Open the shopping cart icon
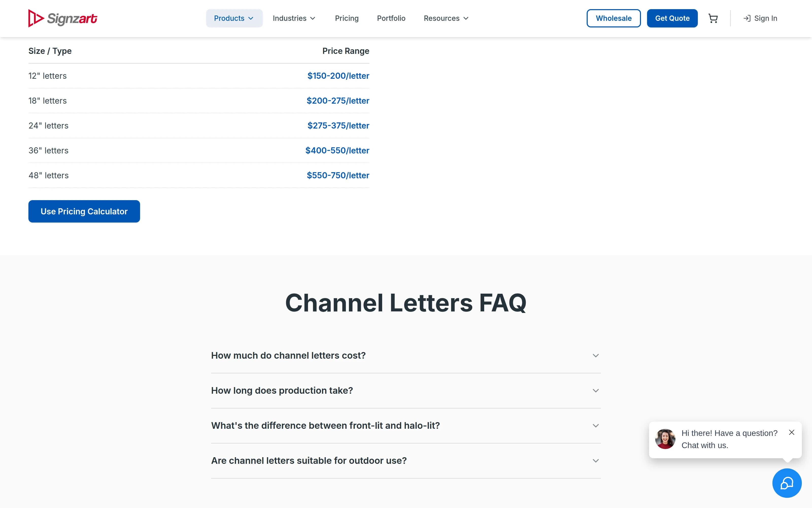This screenshot has height=508, width=812. (x=713, y=18)
